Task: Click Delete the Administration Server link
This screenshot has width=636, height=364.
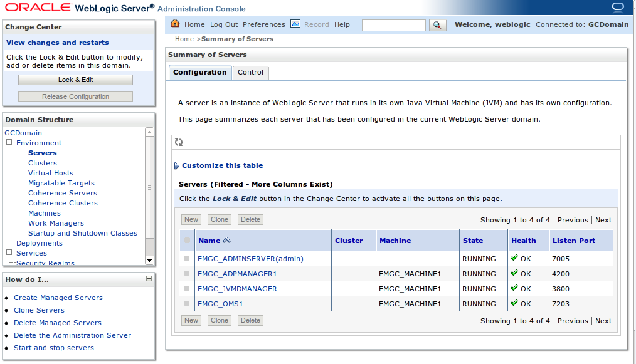Action: (x=72, y=335)
